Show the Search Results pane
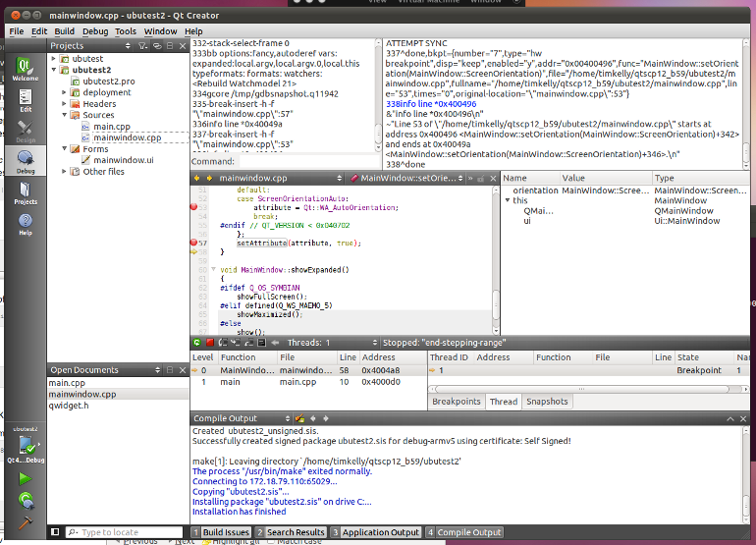This screenshot has width=756, height=545. click(292, 532)
